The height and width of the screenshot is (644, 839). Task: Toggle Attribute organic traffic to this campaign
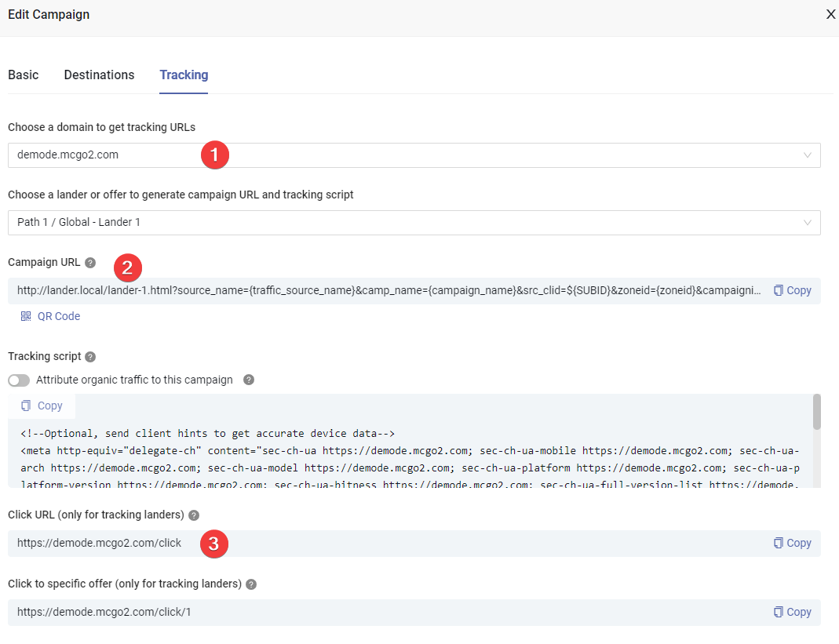click(19, 380)
